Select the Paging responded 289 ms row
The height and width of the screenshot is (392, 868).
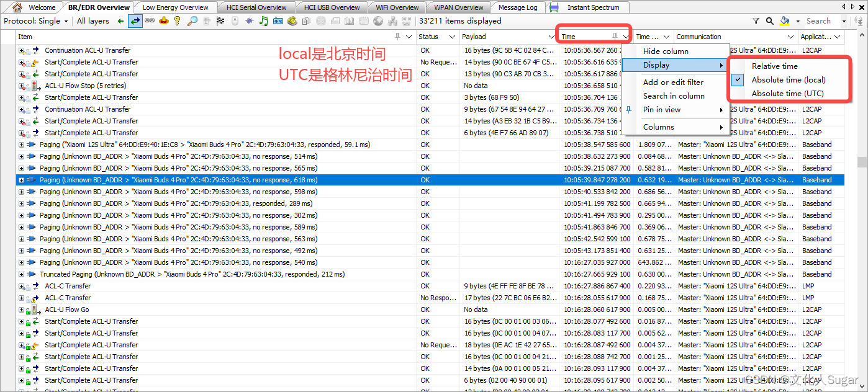coord(430,203)
